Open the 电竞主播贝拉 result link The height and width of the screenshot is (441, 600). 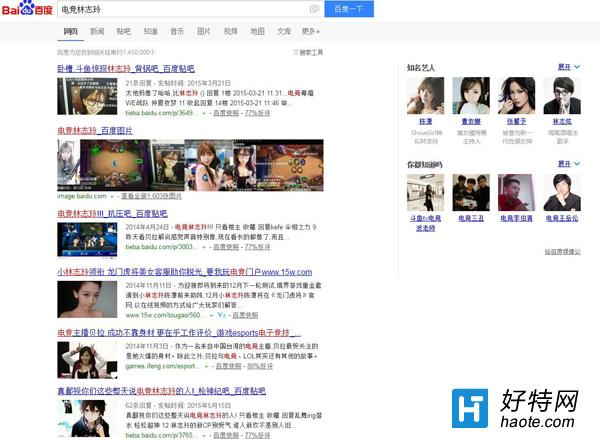(179, 333)
